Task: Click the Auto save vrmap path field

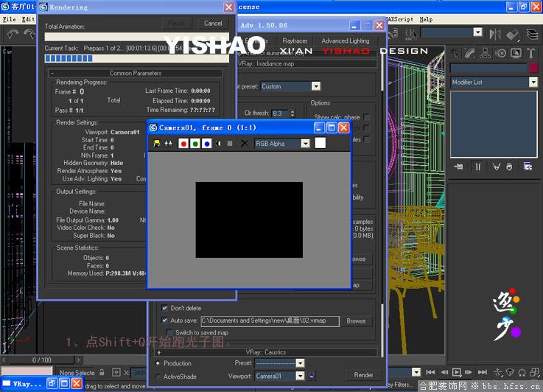Action: 270,321
